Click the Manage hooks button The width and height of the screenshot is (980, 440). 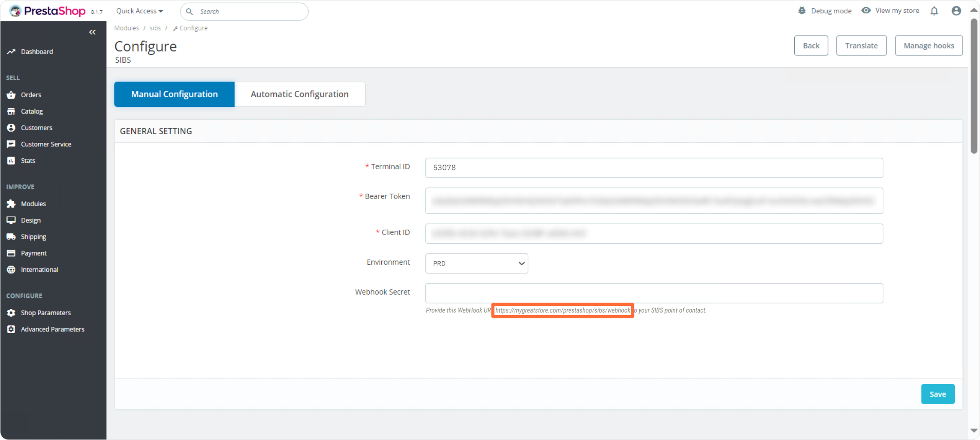tap(928, 46)
